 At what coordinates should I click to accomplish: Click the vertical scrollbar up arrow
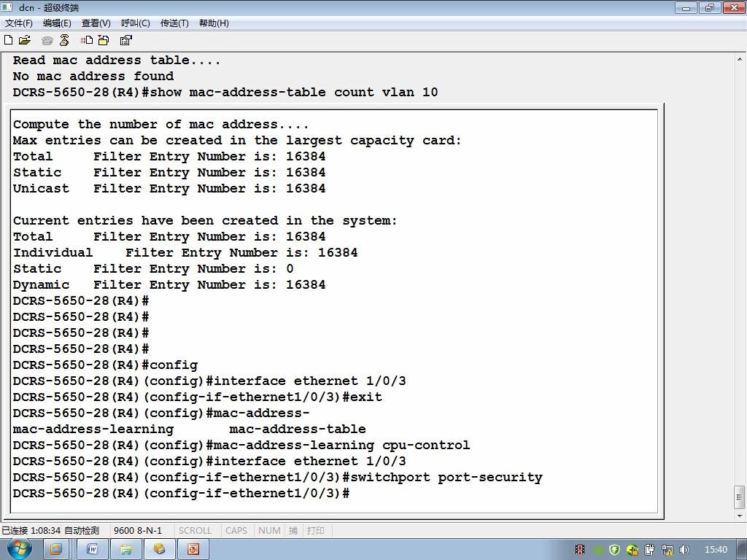coord(740,60)
